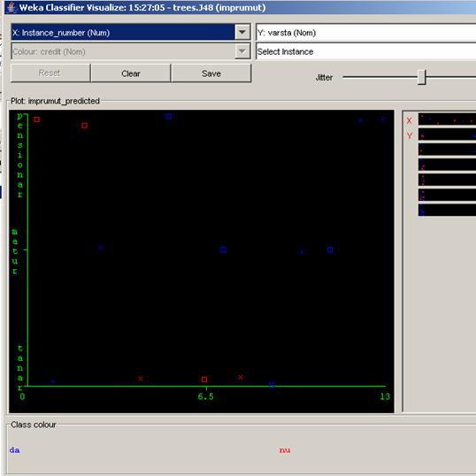Click the red X axis marker label
Image resolution: width=476 pixels, height=476 pixels.
pyautogui.click(x=410, y=120)
